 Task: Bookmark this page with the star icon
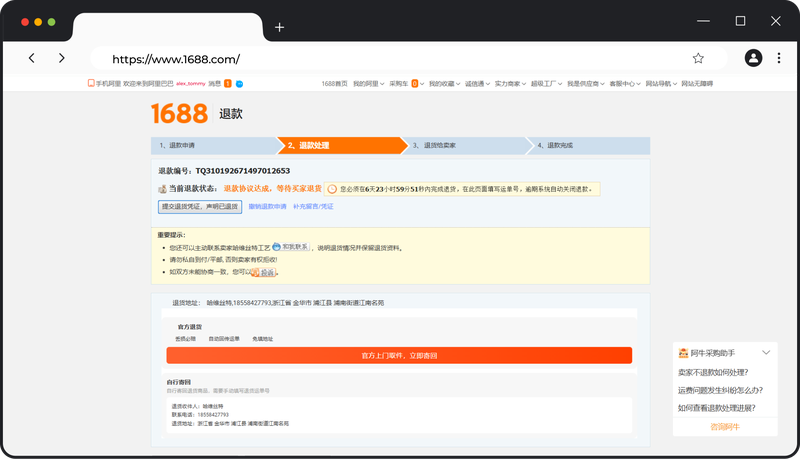[x=698, y=58]
